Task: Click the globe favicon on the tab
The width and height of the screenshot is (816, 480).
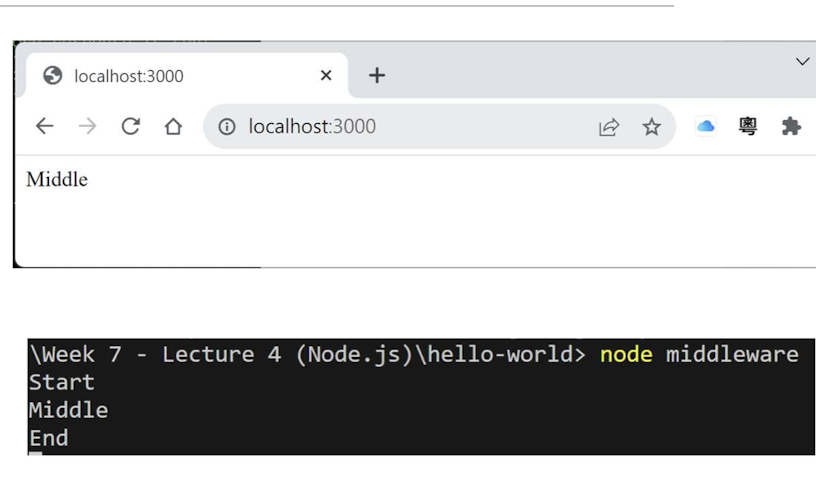Action: coord(53,75)
